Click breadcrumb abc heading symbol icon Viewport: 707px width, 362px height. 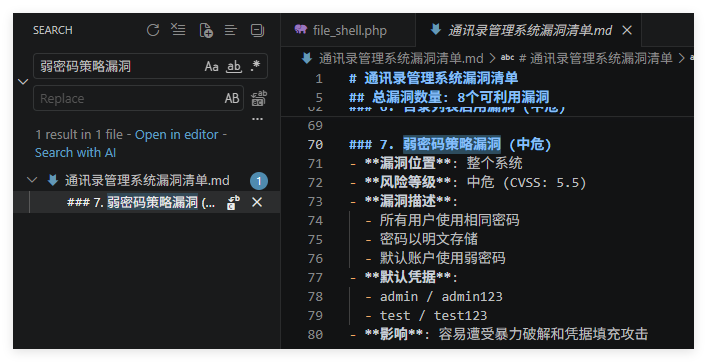tap(507, 58)
